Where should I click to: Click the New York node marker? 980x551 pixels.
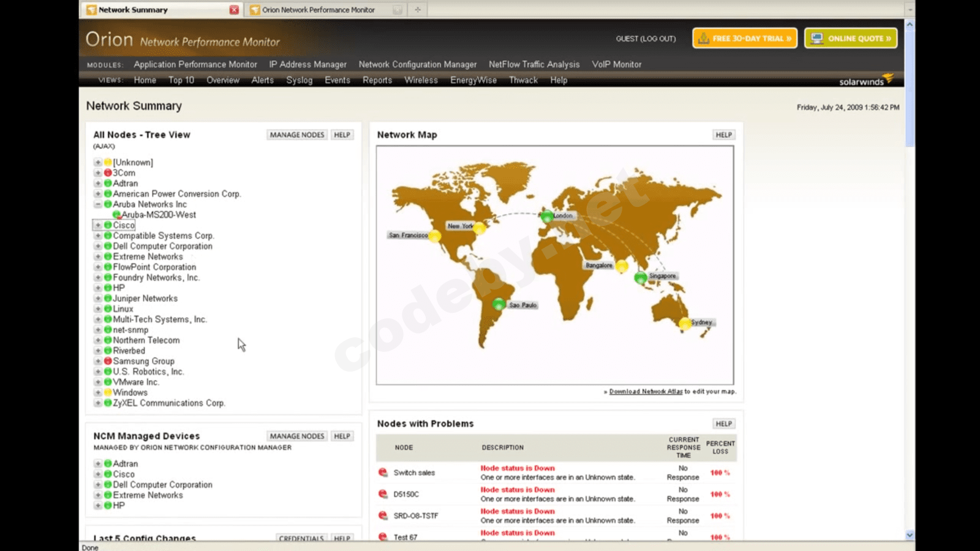(x=480, y=228)
